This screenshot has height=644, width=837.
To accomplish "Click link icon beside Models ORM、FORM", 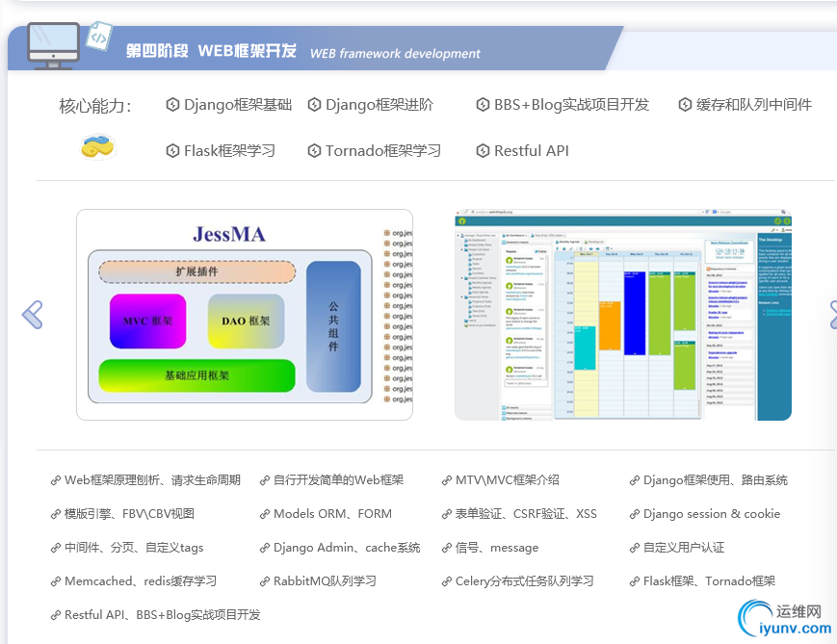I will coord(264,514).
